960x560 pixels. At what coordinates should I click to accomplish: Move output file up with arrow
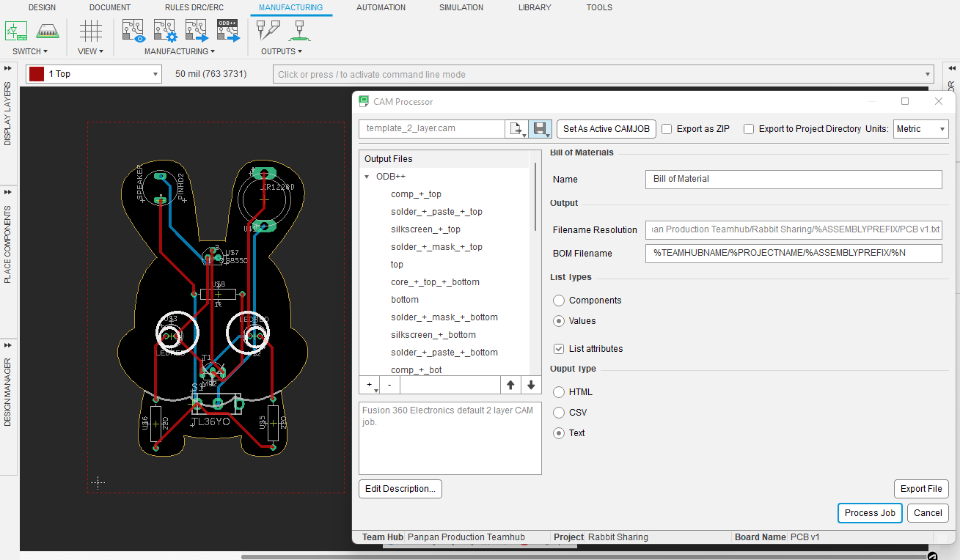[x=510, y=385]
